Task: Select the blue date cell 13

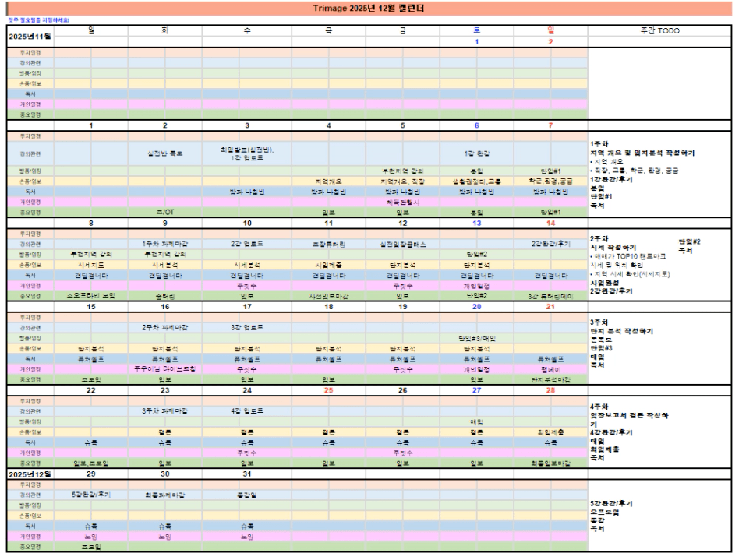Action: click(477, 223)
